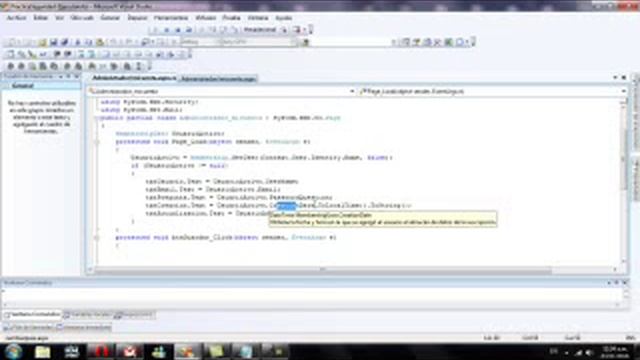Open the solution configuration dropdown
640x360 pixels.
coord(200,42)
